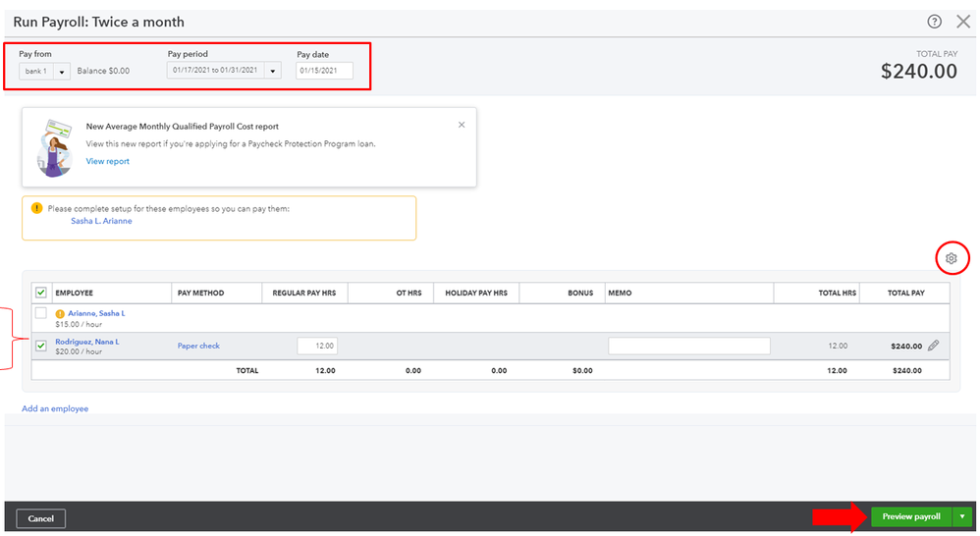Click the TOTAL row label

click(x=246, y=370)
